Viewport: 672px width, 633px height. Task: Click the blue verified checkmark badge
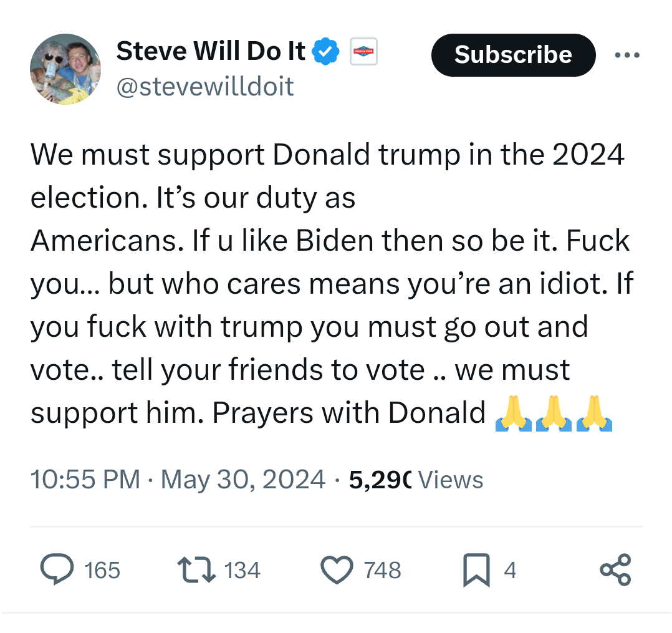[x=325, y=52]
